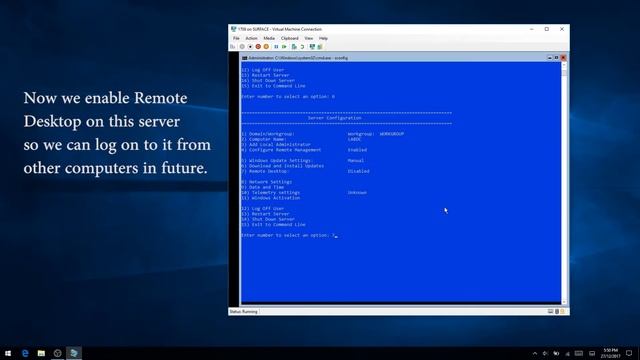The image size is (640, 360).
Task: Open the Windows Start menu
Action: [x=8, y=353]
